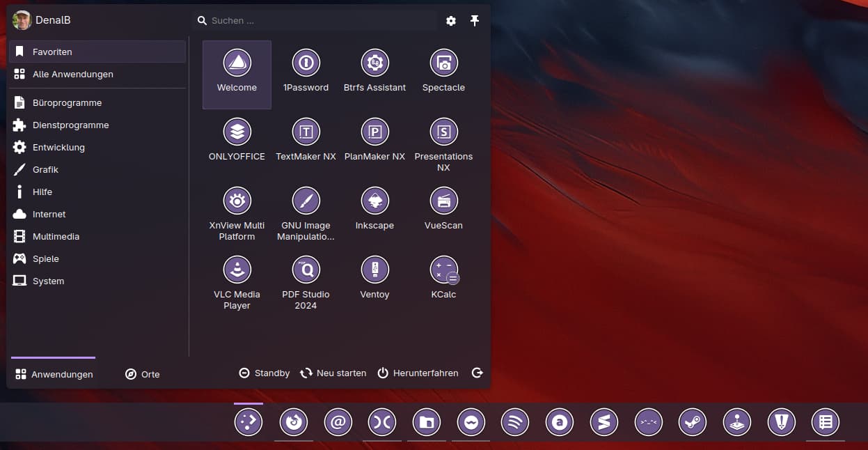This screenshot has width=868, height=450.
Task: Click the Suchen search field
Action: click(x=320, y=21)
